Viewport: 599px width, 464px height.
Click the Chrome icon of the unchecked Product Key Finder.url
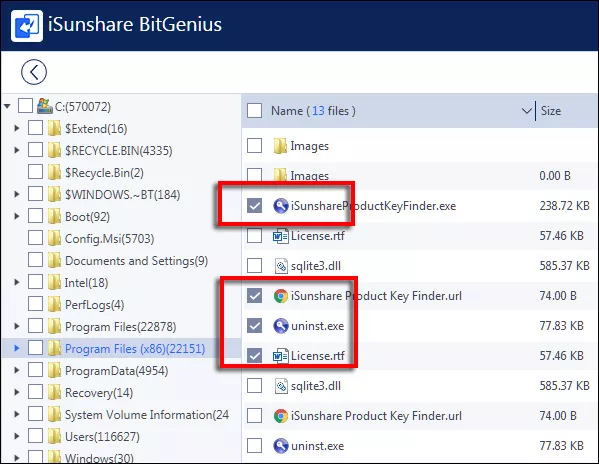281,416
